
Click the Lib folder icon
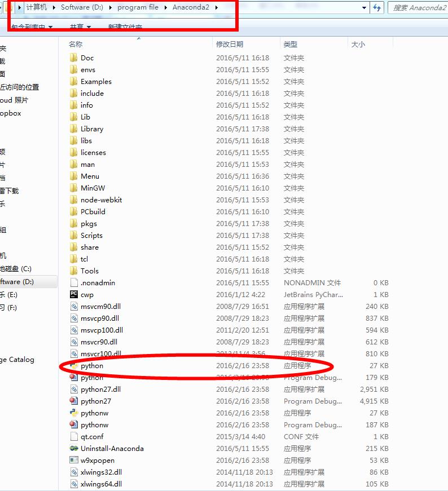coord(74,117)
